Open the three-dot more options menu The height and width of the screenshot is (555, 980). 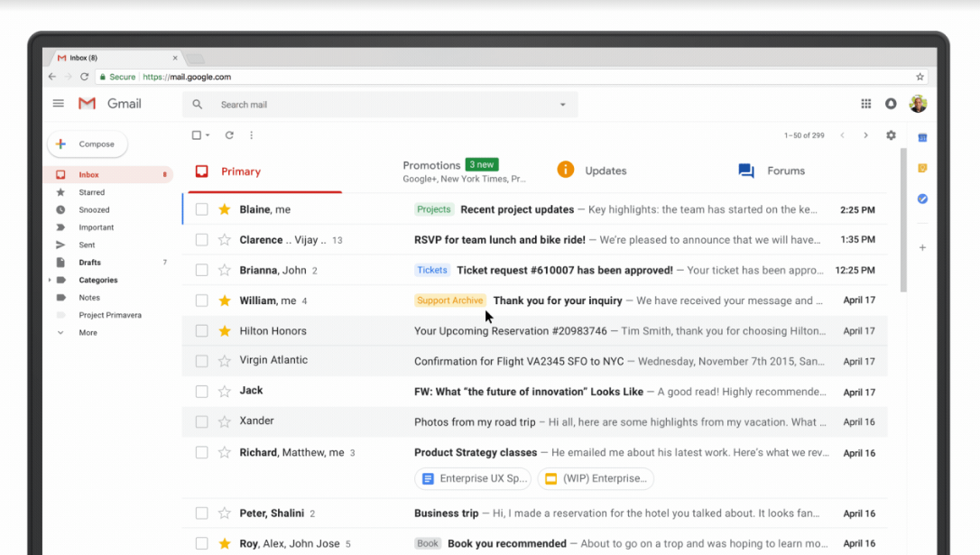click(x=251, y=135)
